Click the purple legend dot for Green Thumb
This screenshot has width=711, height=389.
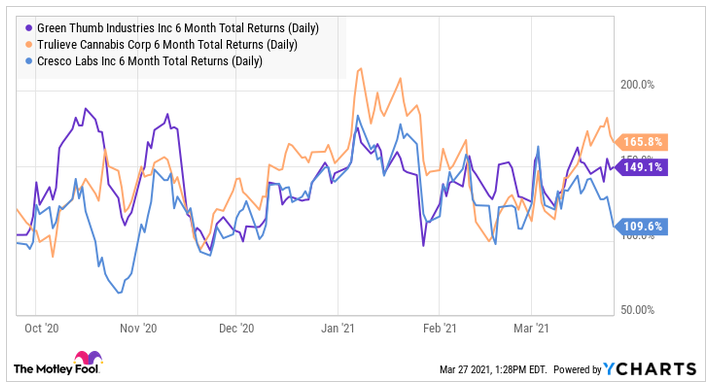point(29,28)
